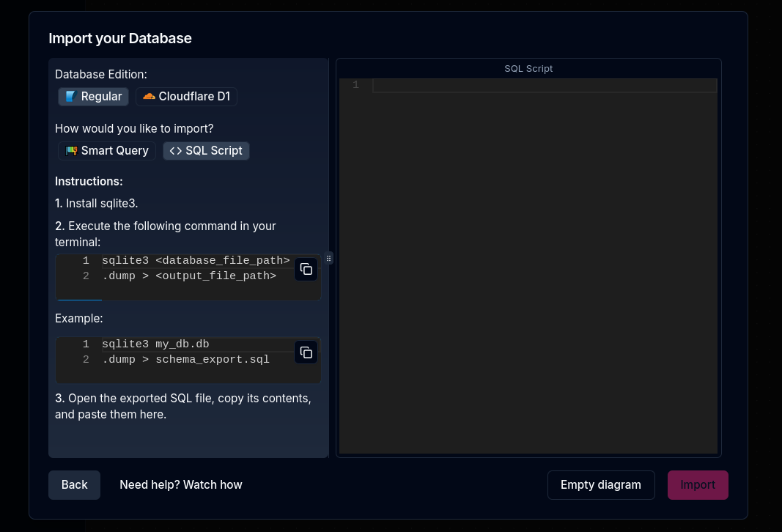Image resolution: width=782 pixels, height=532 pixels.
Task: Choose Smart Query import method
Action: pos(107,151)
